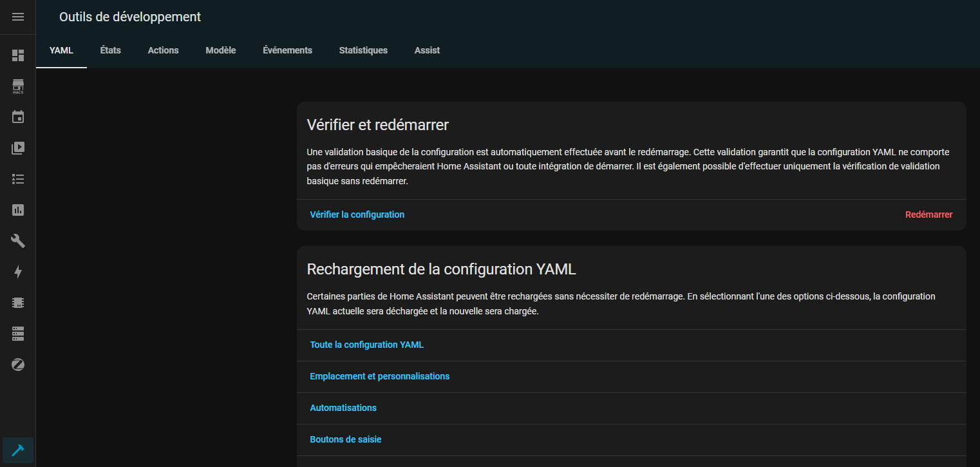Open the dashboard overview icon in sidebar
Screen dimensions: 980x467
18,55
